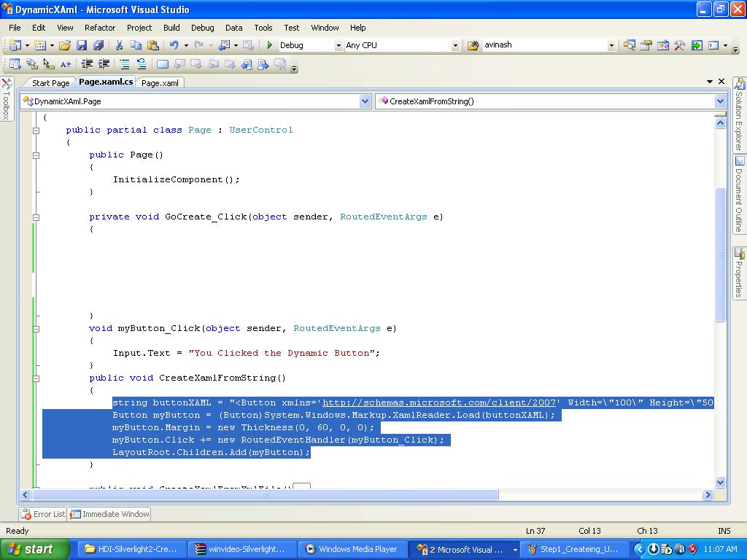Start debugging with the green play icon

tap(270, 45)
